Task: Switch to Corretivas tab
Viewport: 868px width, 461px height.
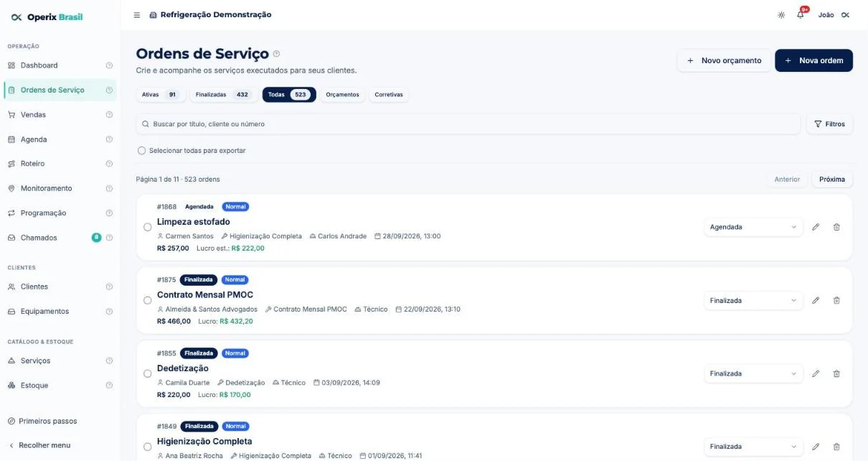Action: (389, 95)
